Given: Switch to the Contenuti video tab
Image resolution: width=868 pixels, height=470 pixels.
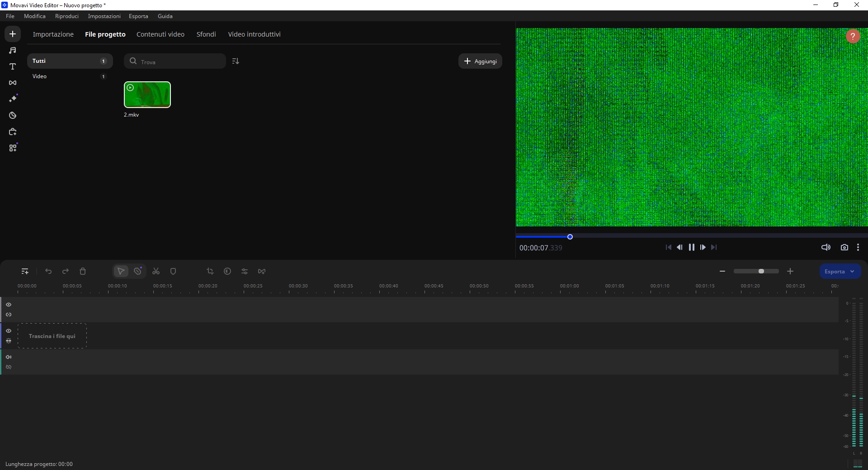Looking at the screenshot, I should pyautogui.click(x=160, y=34).
